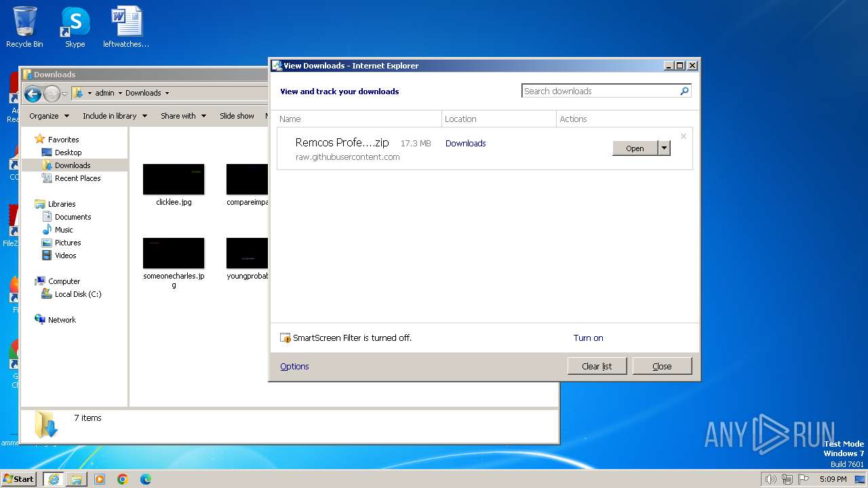Select Desktop under Favorites
This screenshot has width=868, height=488.
68,152
